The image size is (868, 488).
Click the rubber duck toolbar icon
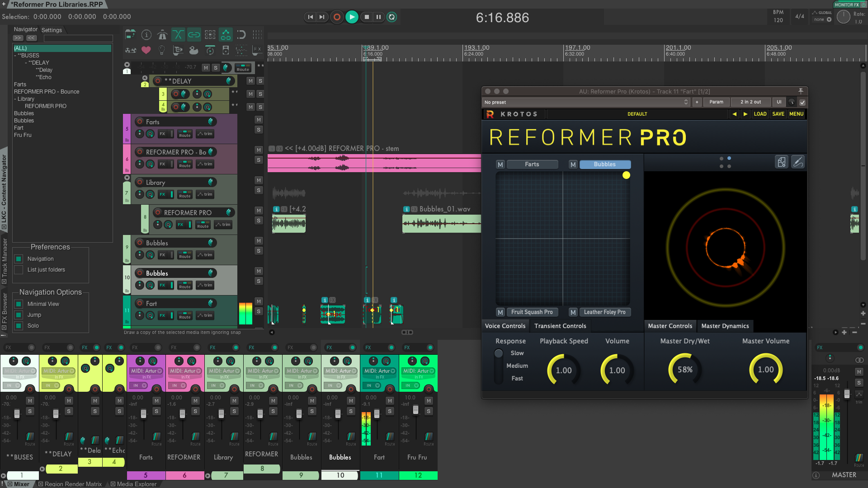coord(193,50)
